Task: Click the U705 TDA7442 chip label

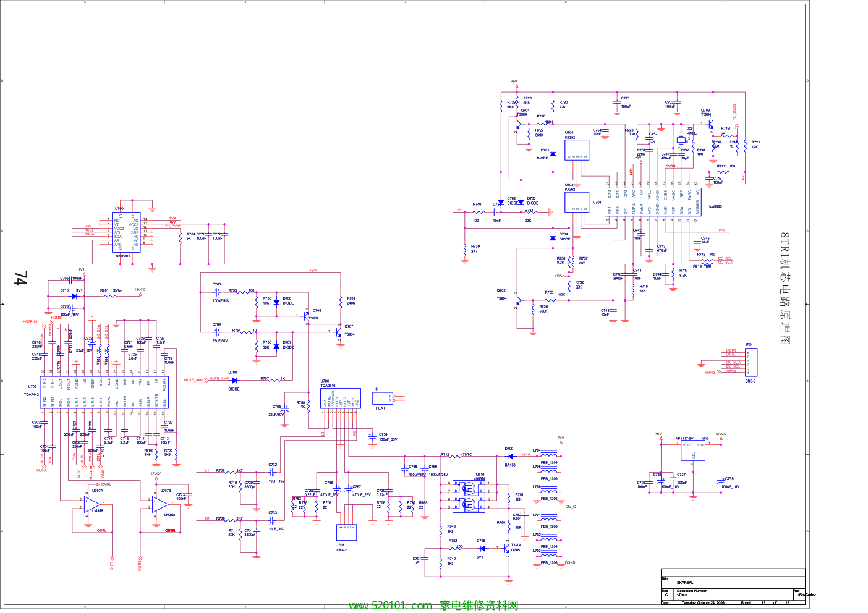Action: pyautogui.click(x=32, y=391)
